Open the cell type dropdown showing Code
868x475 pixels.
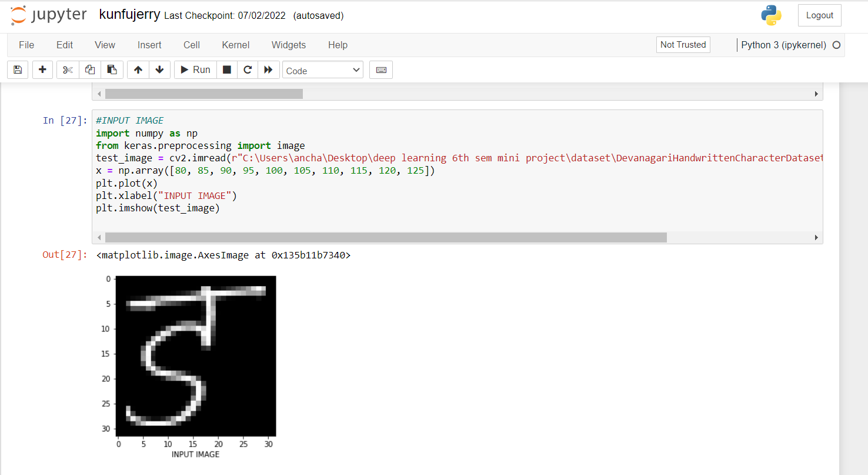tap(322, 69)
